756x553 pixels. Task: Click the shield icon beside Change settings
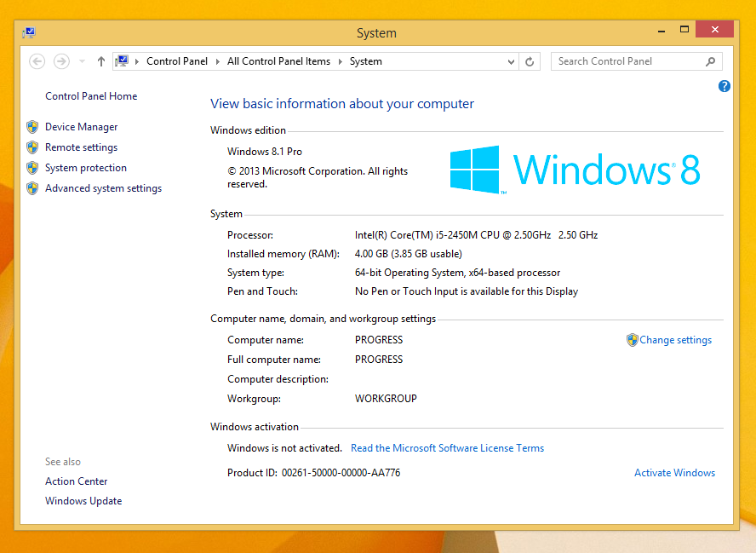click(632, 340)
